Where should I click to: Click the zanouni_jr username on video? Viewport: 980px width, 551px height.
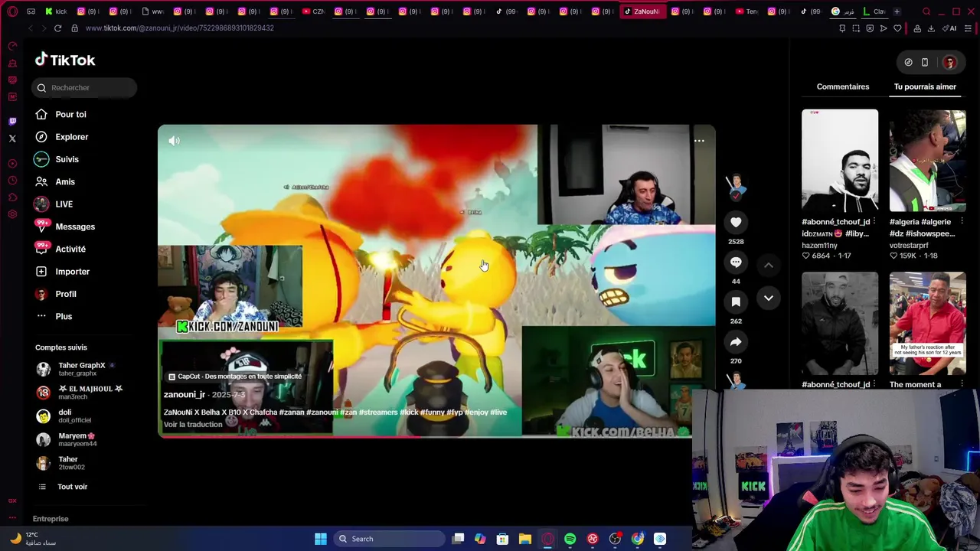pyautogui.click(x=185, y=395)
